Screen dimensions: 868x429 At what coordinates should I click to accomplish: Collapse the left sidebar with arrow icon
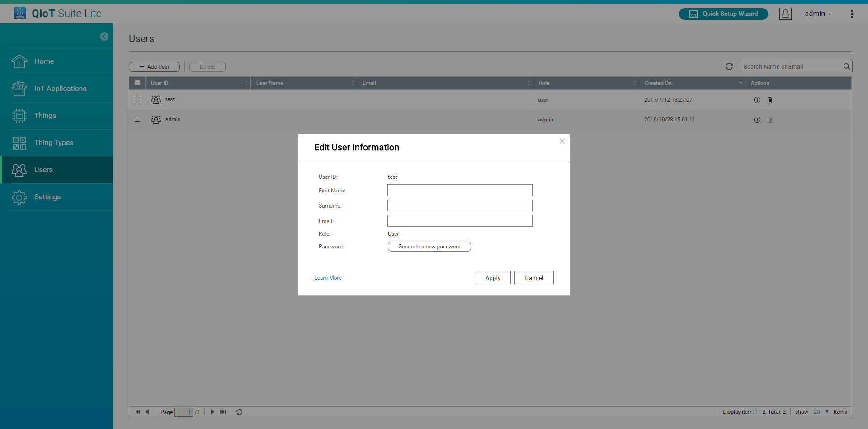tap(104, 37)
